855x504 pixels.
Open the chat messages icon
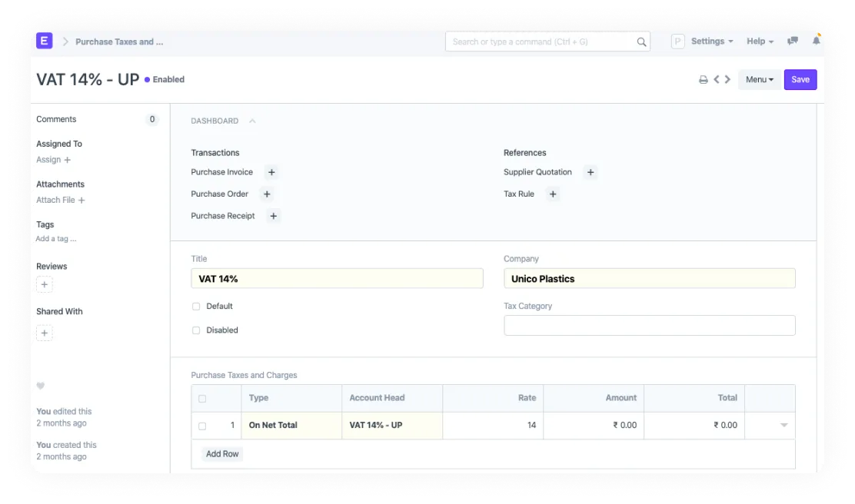[x=793, y=41]
